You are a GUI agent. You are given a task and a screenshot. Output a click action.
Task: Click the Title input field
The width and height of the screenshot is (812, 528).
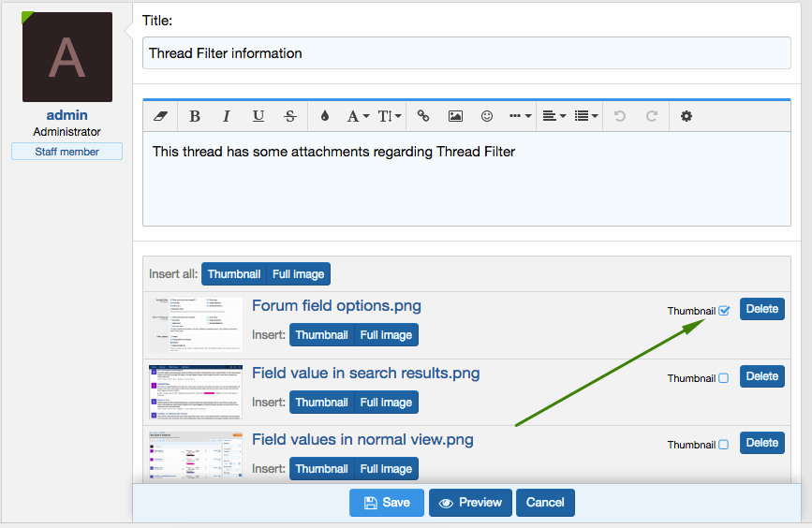466,53
